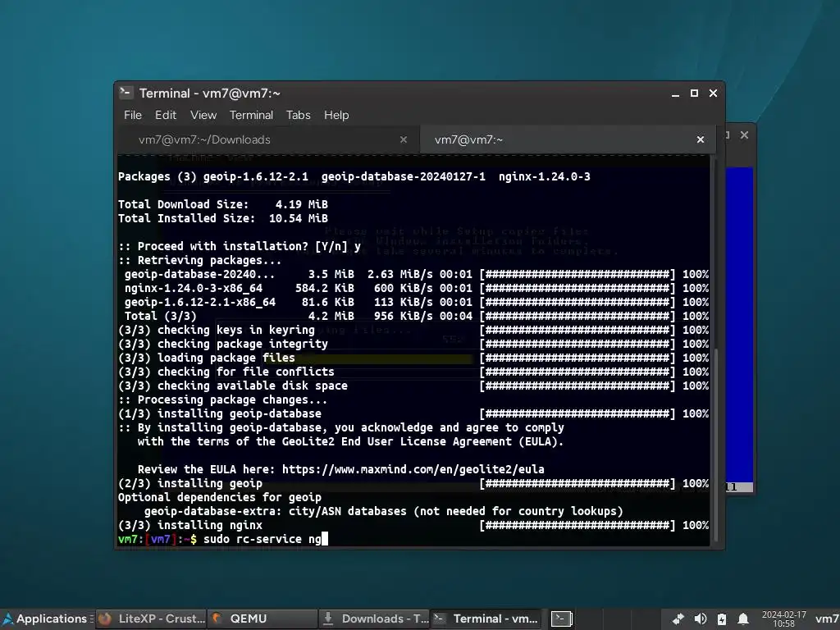Screen dimensions: 840x630
Task: Click the 'Total Download Size' line
Action: click(x=223, y=204)
